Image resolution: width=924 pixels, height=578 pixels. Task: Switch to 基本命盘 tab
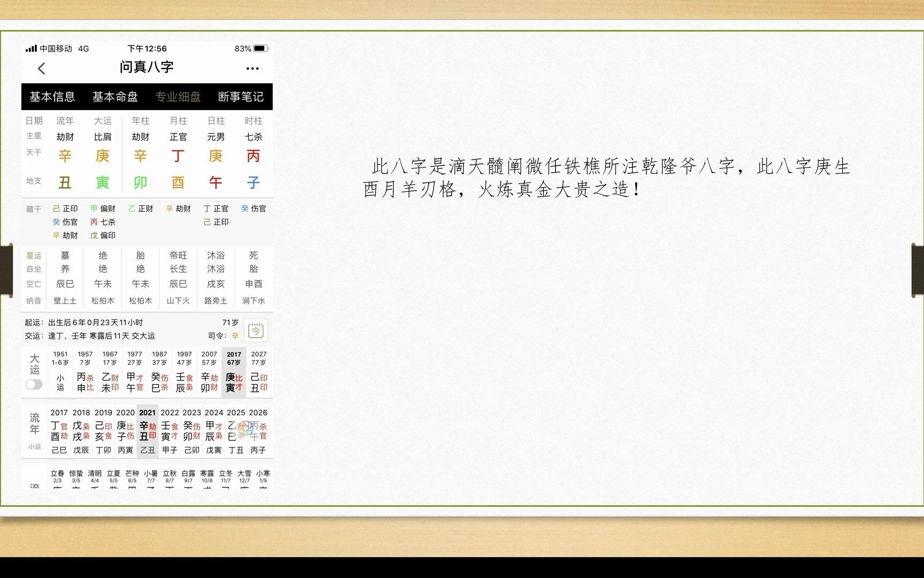[115, 97]
